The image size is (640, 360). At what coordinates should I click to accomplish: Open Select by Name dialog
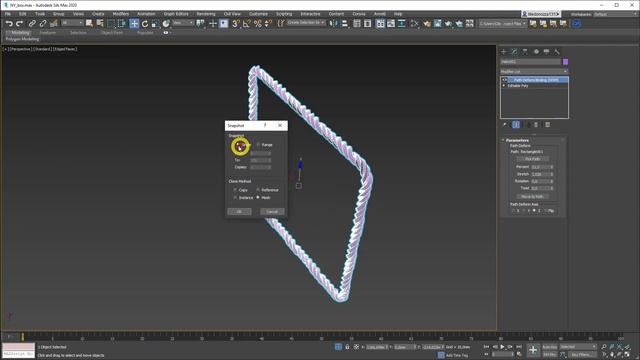[x=100, y=24]
